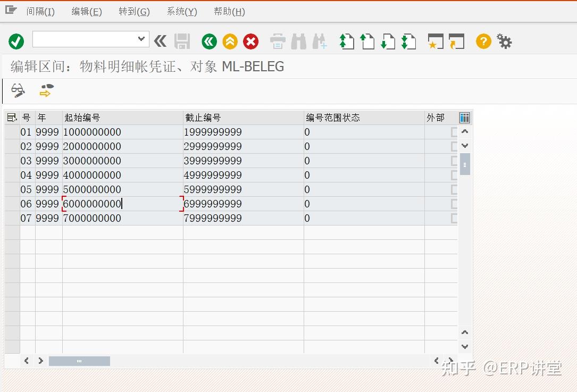577x392 pixels.
Task: Open help via the question mark icon
Action: tap(482, 40)
